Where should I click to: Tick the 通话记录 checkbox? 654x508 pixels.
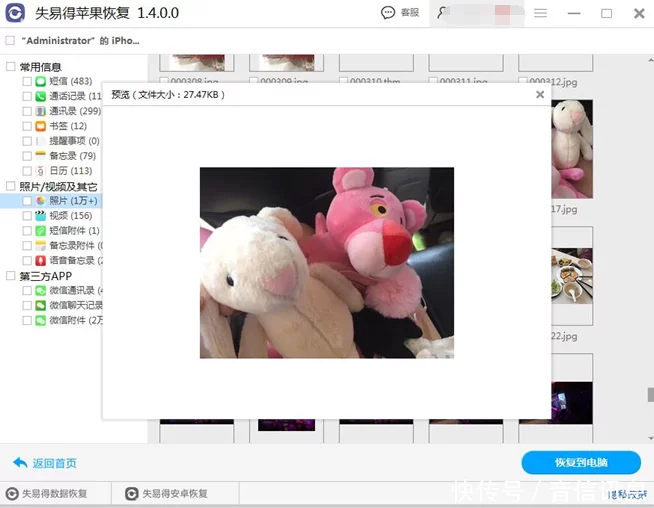coord(27,96)
